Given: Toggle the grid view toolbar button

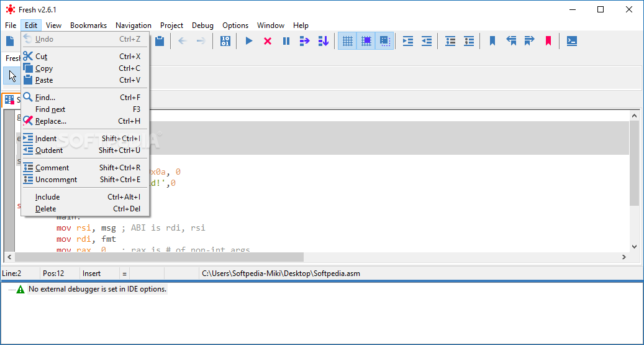Looking at the screenshot, I should pyautogui.click(x=348, y=40).
